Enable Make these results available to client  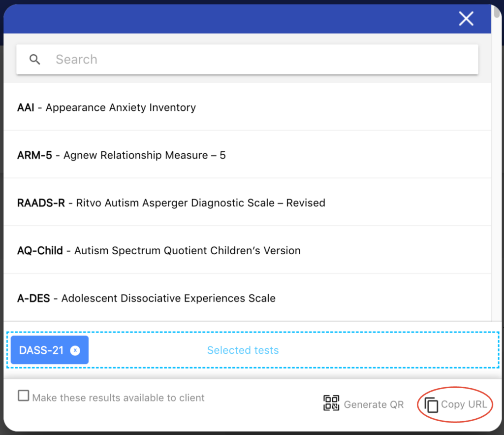24,396
